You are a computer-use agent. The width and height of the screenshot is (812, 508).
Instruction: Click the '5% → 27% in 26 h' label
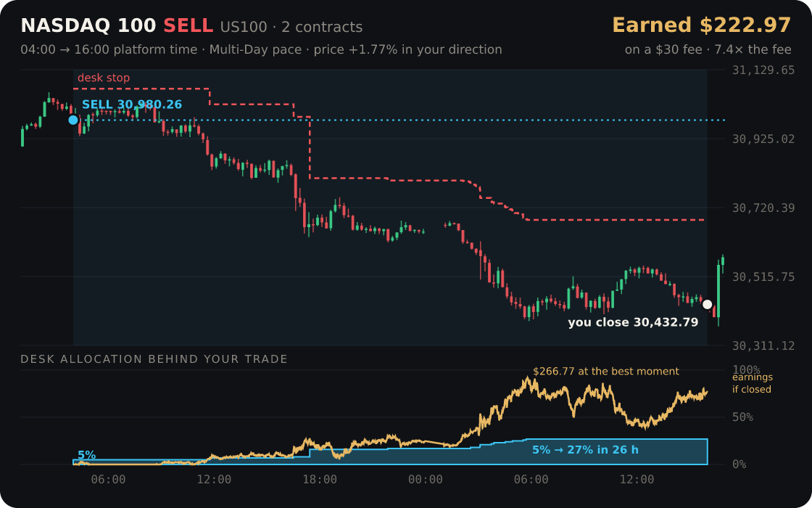pyautogui.click(x=585, y=450)
